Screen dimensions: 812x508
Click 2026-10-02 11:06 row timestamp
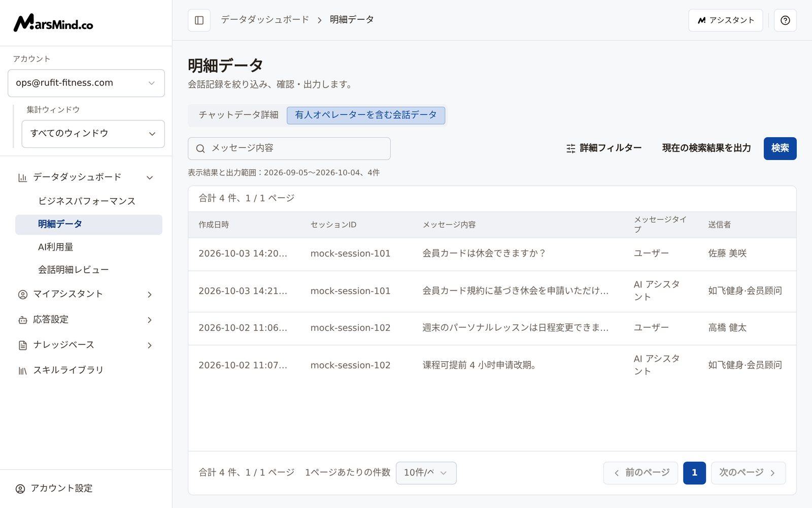(x=243, y=328)
